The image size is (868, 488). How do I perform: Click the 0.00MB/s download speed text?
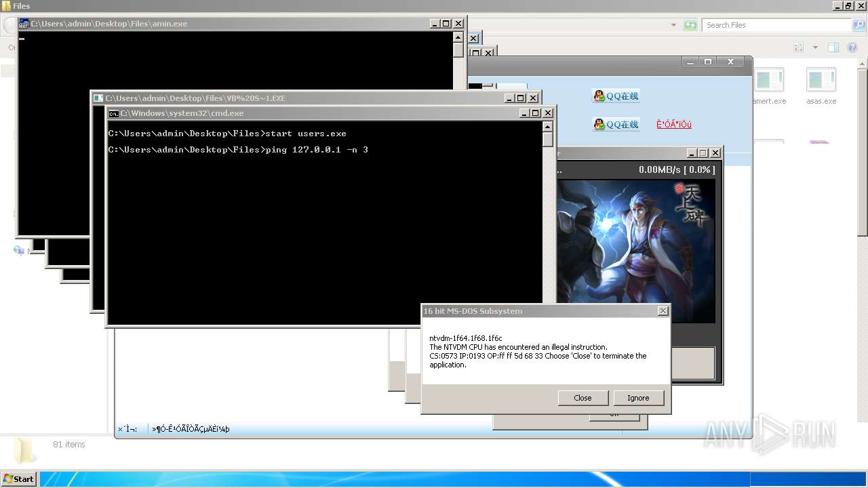[x=676, y=169]
